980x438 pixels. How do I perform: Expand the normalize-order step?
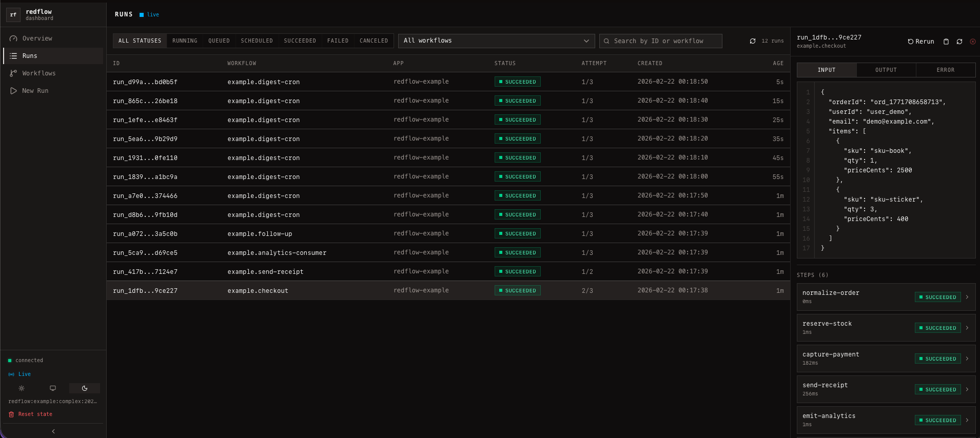point(886,297)
